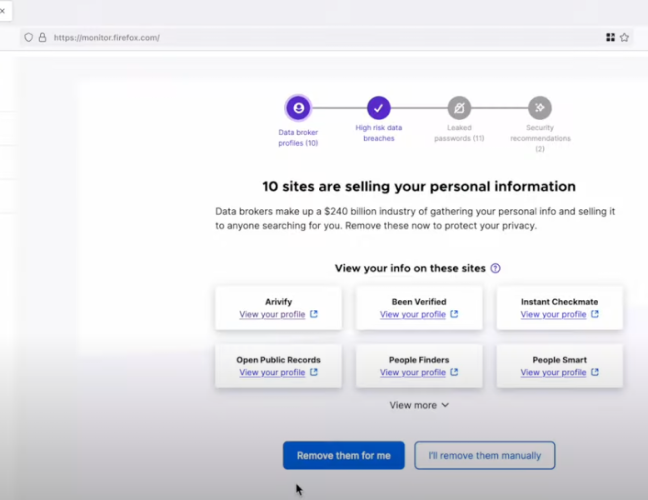The width and height of the screenshot is (648, 500).
Task: Click the bookmark star icon in address bar
Action: 625,38
